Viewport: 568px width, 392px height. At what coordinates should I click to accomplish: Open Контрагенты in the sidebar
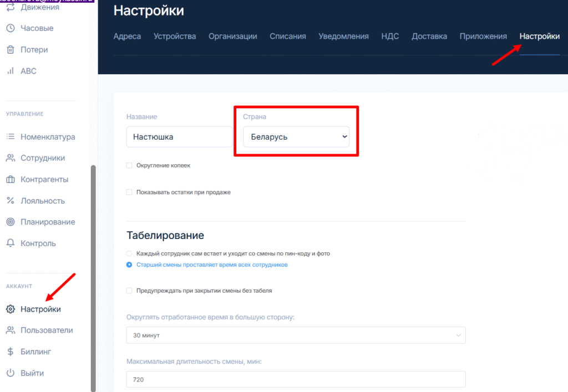tap(44, 180)
